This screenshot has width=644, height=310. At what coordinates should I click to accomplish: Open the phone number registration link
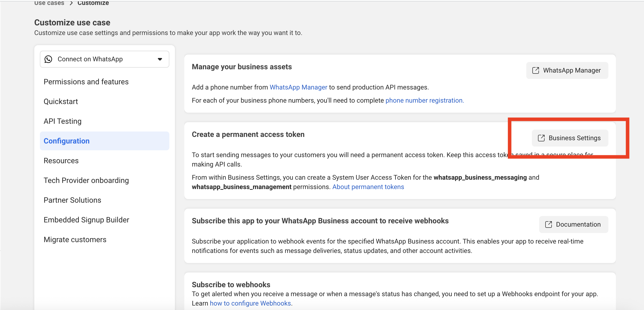(x=424, y=101)
